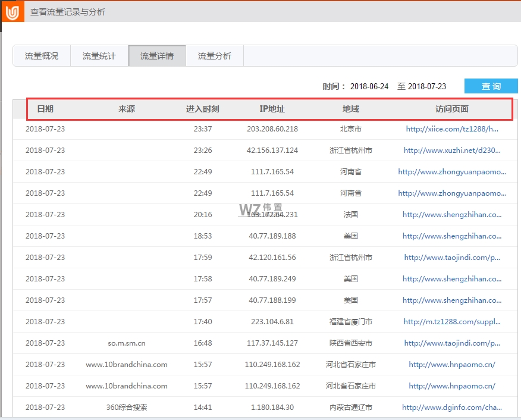The width and height of the screenshot is (521, 420).
Task: Click the blue 查询 button
Action: pyautogui.click(x=491, y=86)
